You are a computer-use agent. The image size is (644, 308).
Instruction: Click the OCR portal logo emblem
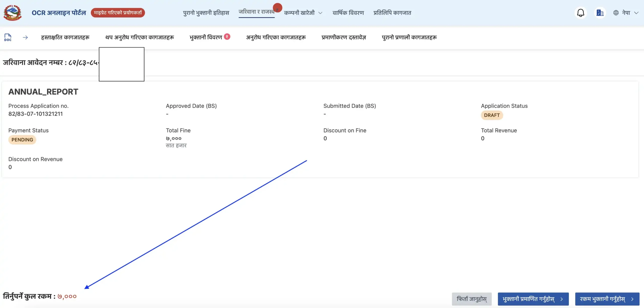pyautogui.click(x=12, y=13)
